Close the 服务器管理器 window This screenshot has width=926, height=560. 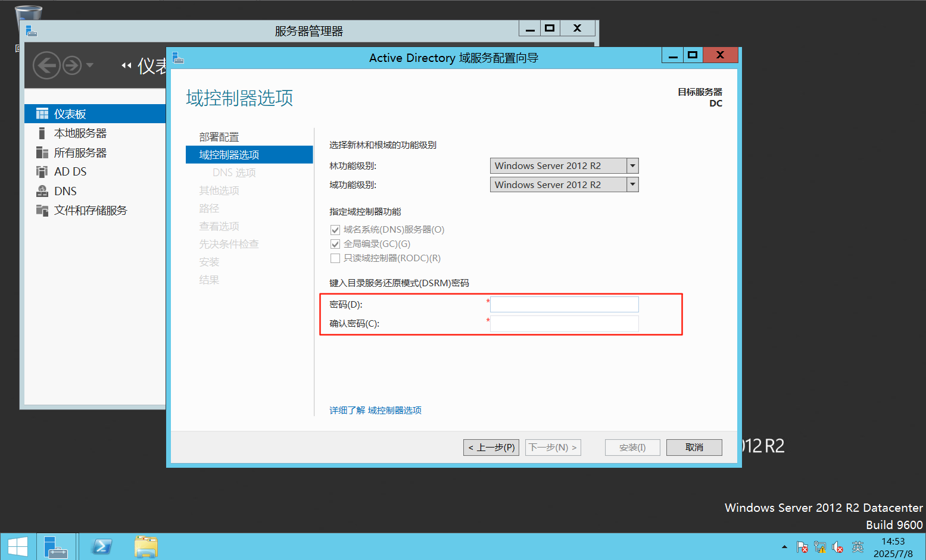578,28
